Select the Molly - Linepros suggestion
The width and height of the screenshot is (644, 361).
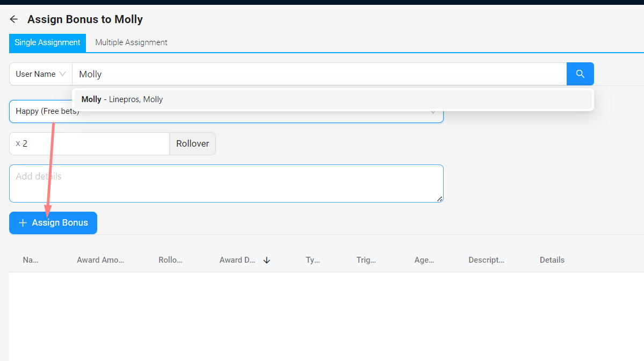(x=122, y=99)
